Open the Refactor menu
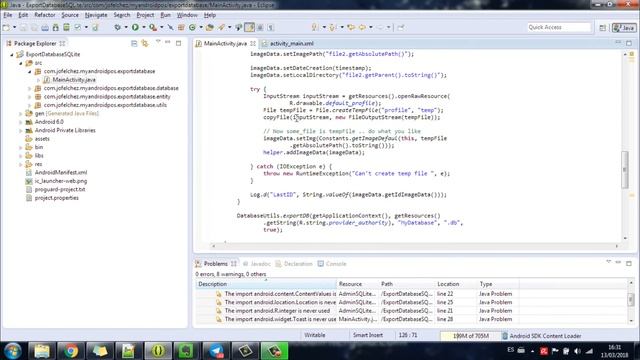This screenshot has width=640, height=360. tap(45, 15)
